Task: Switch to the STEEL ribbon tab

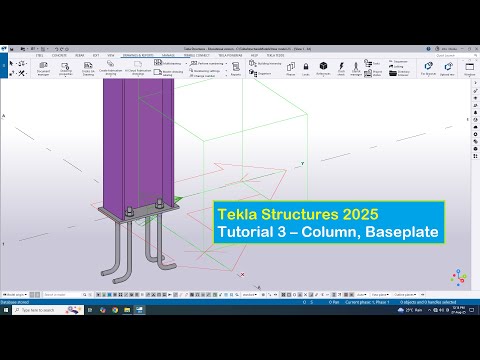Action: [39, 55]
